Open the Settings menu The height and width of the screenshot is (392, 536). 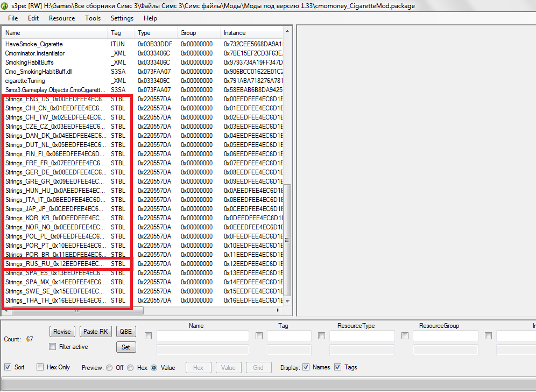[x=122, y=18]
